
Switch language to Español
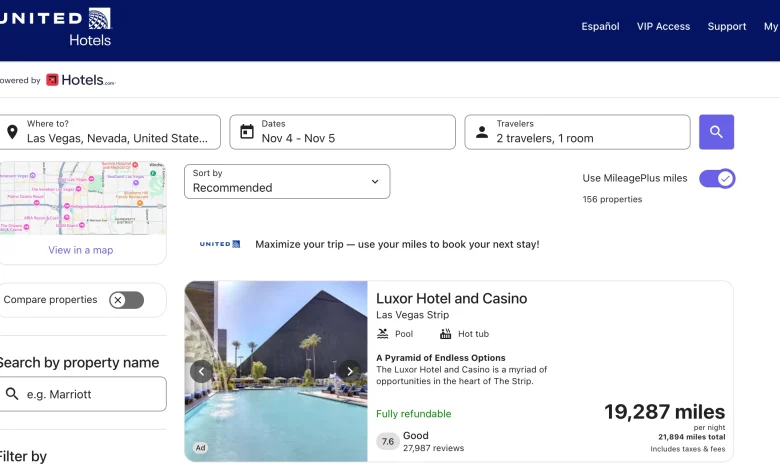pos(600,26)
